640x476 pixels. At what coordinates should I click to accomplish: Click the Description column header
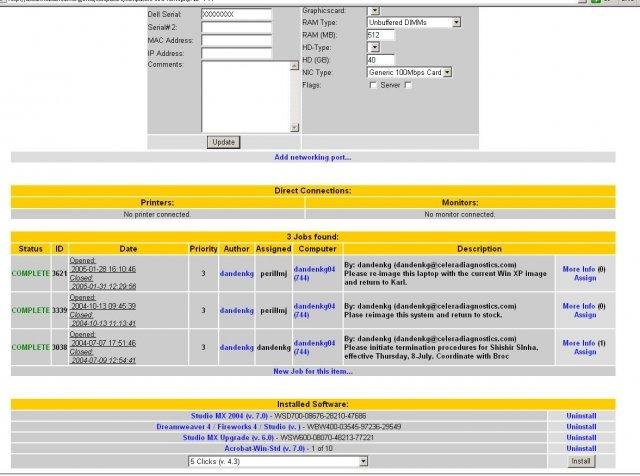pos(479,249)
